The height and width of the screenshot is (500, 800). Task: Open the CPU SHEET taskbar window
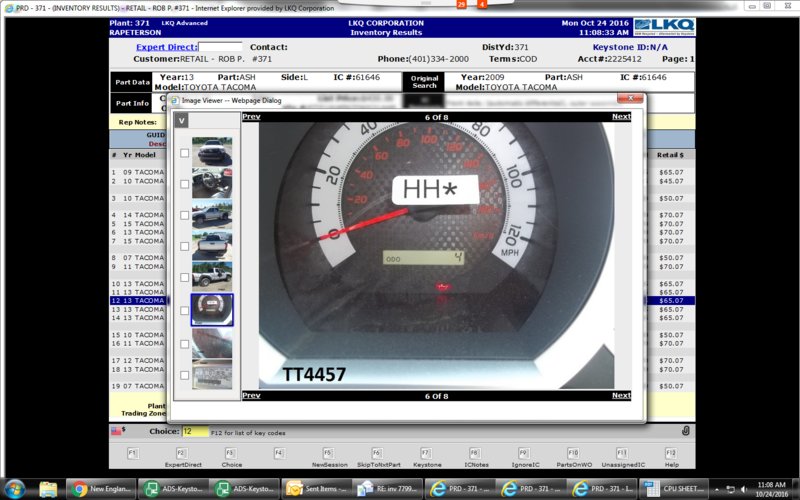(x=674, y=489)
